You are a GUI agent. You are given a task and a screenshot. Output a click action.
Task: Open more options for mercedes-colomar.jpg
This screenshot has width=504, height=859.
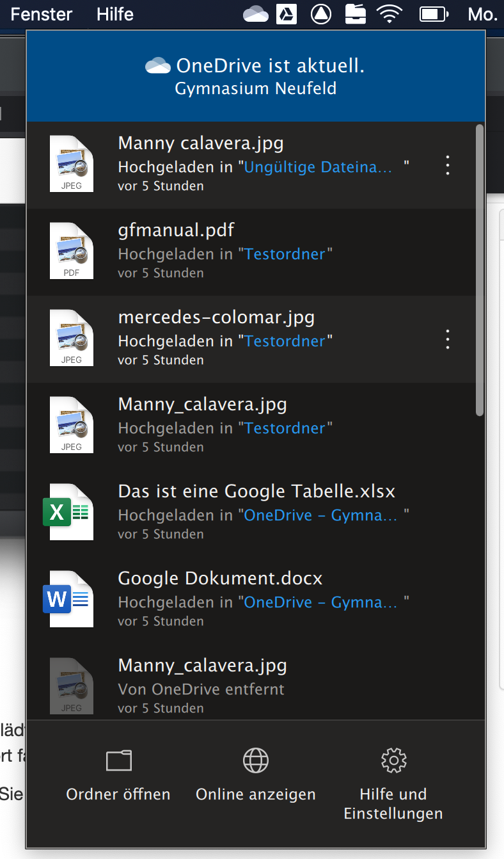click(448, 339)
